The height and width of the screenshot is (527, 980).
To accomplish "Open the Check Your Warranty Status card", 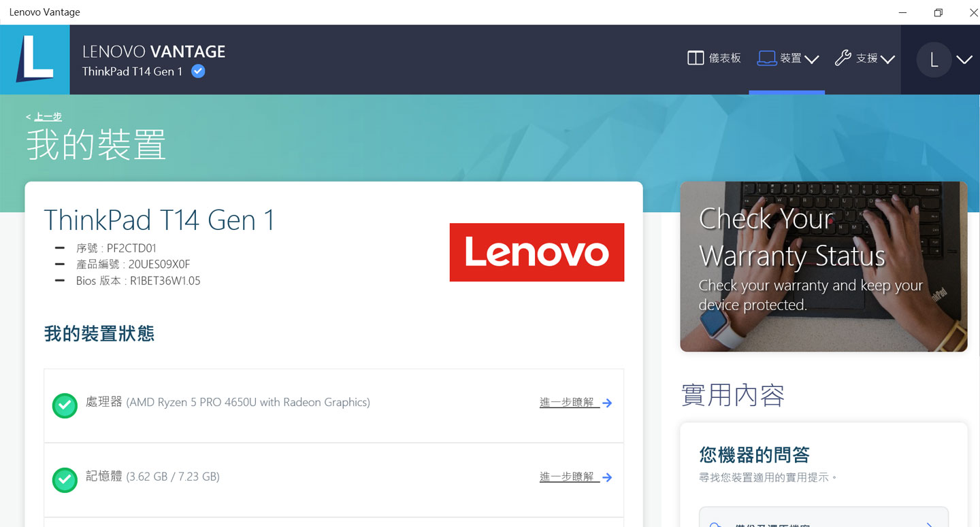I will tap(823, 267).
